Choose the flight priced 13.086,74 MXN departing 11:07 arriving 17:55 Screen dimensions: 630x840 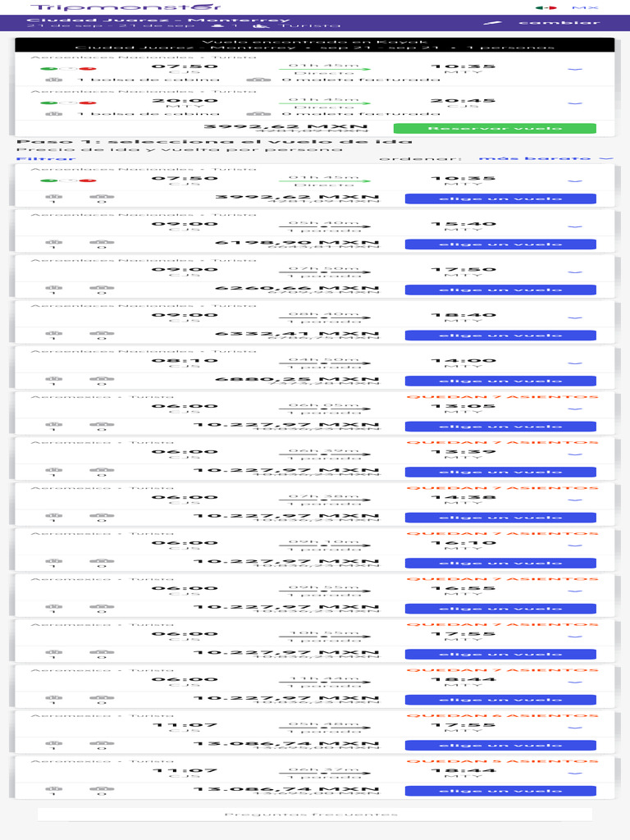[500, 745]
